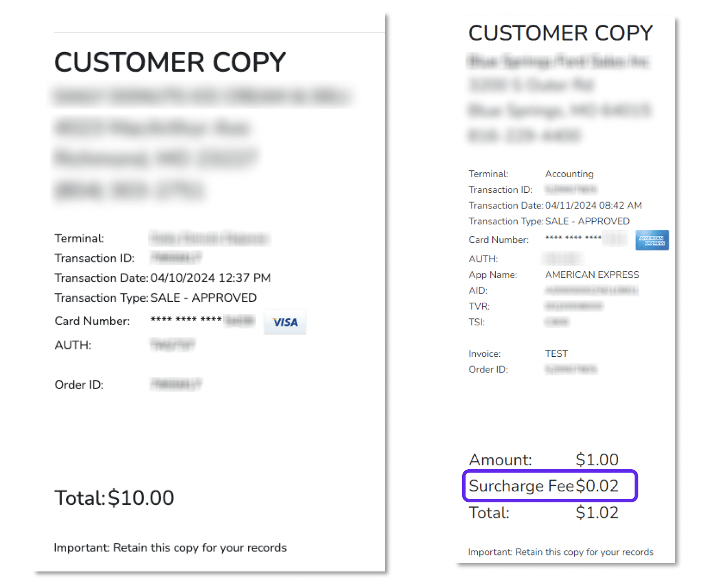The height and width of the screenshot is (588, 711).
Task: Click the left receipt CUSTOMER COPY heading
Action: tap(170, 62)
